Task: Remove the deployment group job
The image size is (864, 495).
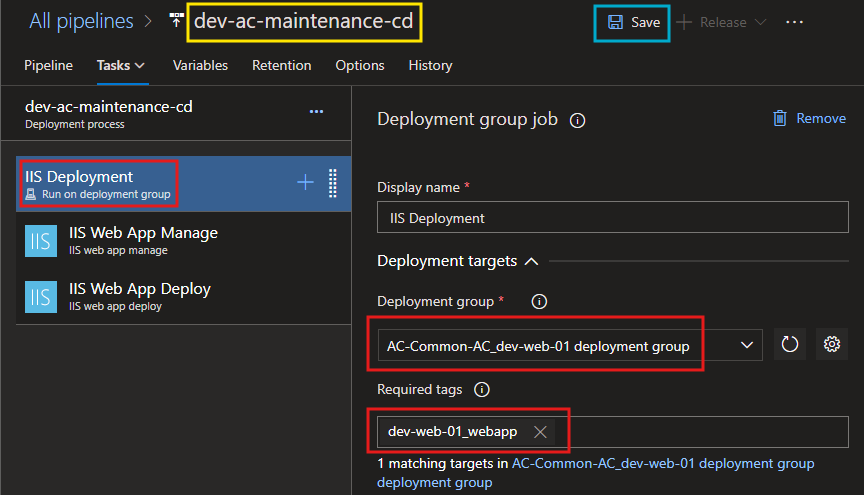Action: [809, 119]
